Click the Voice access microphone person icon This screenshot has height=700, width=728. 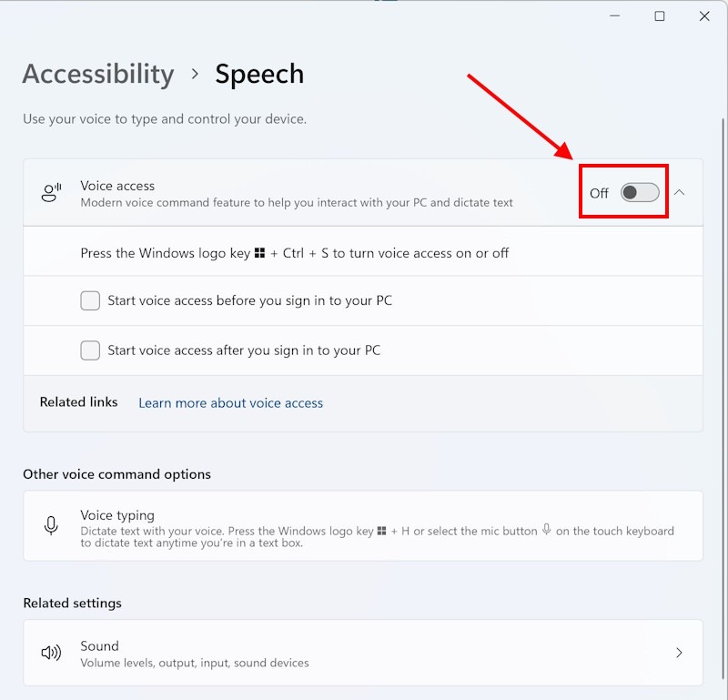(51, 192)
